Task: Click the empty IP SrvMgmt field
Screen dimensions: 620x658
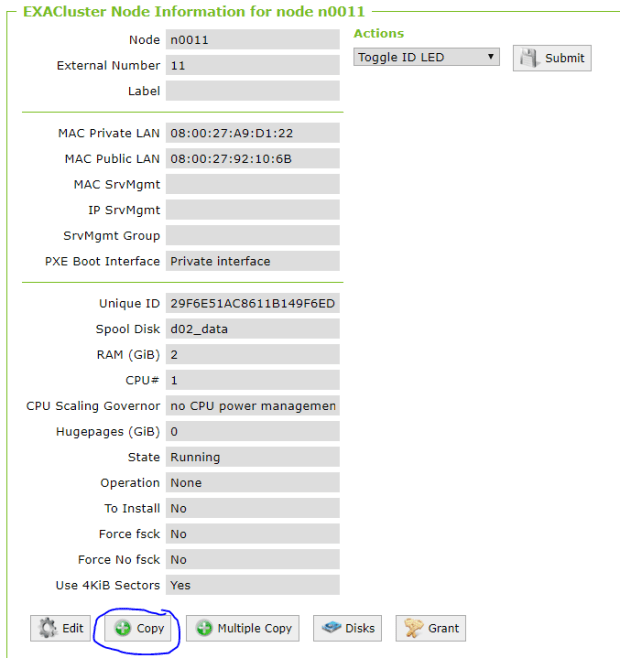Action: point(253,210)
